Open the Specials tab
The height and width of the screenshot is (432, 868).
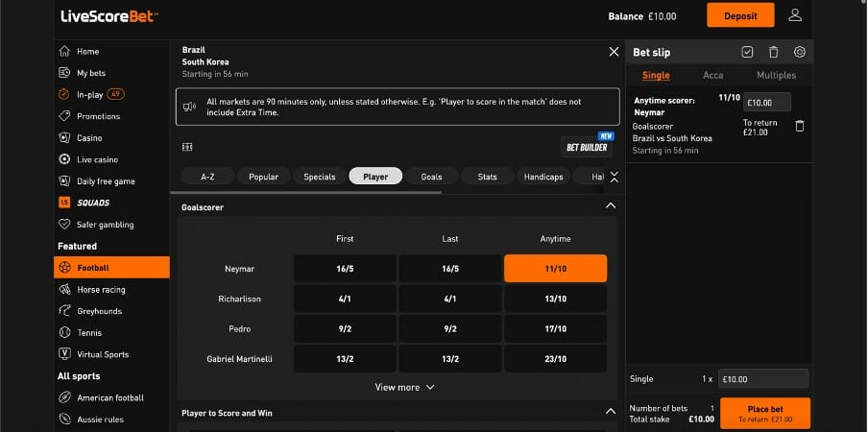click(320, 177)
